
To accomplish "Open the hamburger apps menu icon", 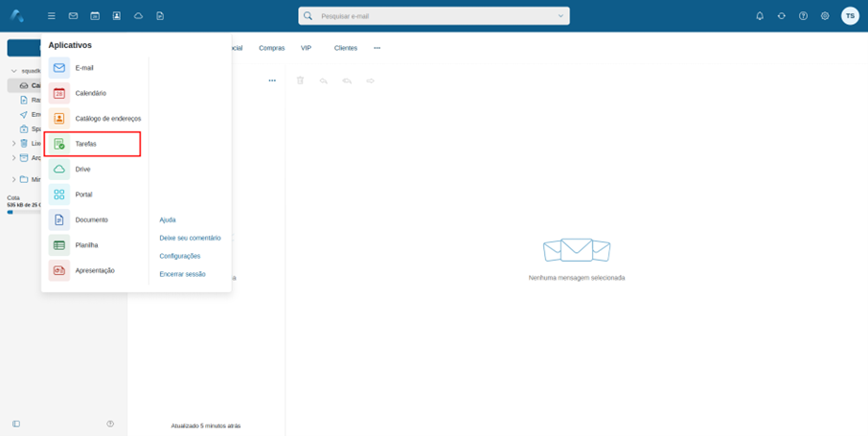I will pos(52,16).
